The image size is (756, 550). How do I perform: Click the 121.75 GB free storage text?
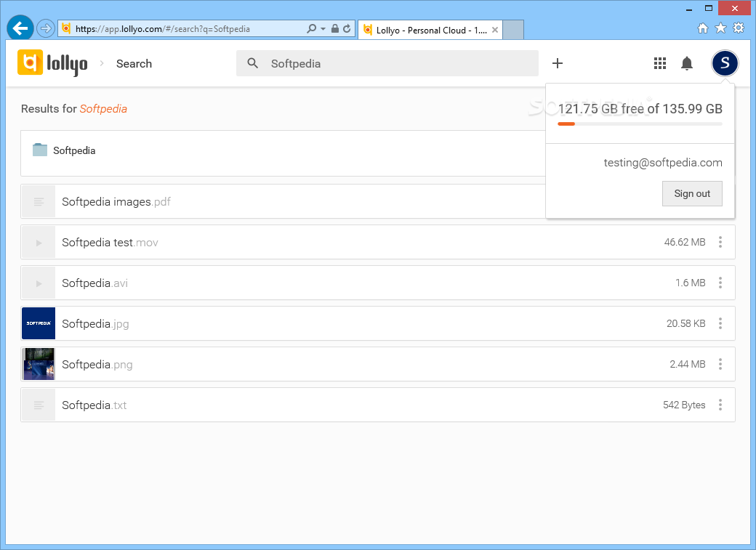click(640, 109)
